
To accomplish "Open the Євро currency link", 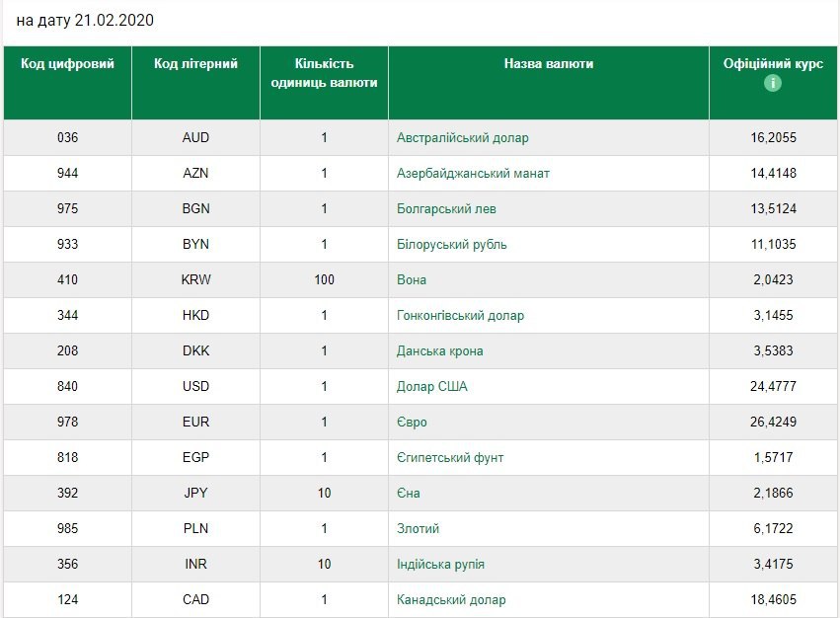I will [x=412, y=423].
